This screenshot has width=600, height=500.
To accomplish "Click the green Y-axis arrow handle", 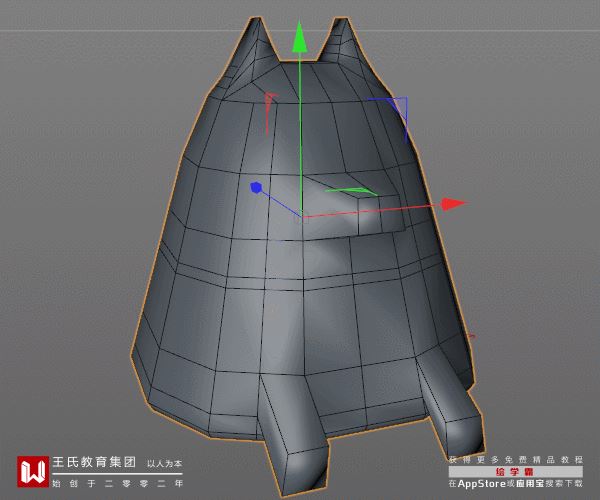I will (x=299, y=37).
